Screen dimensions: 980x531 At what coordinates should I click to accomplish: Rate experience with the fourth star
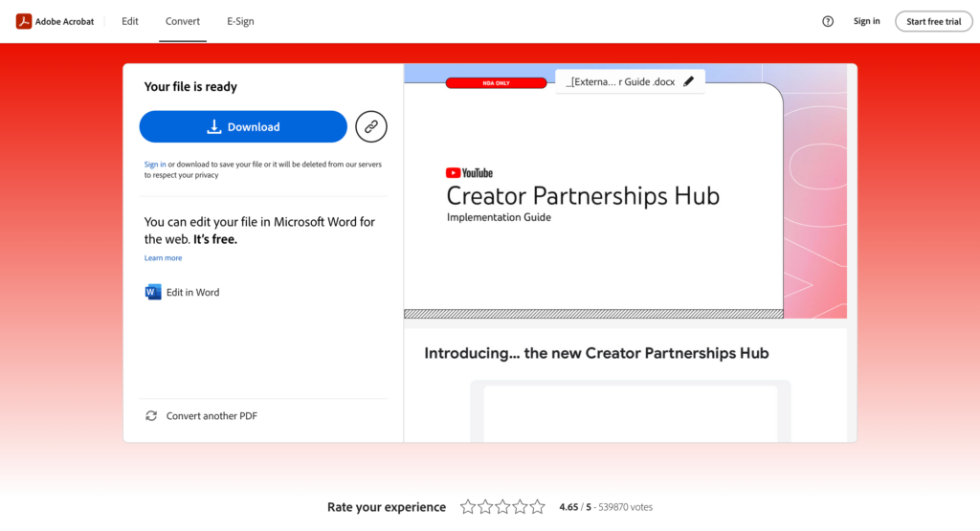click(520, 507)
